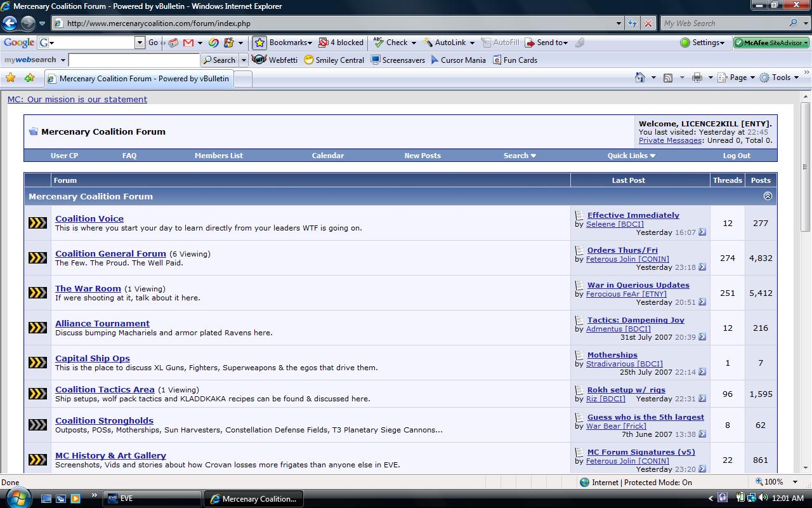Open the recent pages dropdown arrow

[x=42, y=23]
